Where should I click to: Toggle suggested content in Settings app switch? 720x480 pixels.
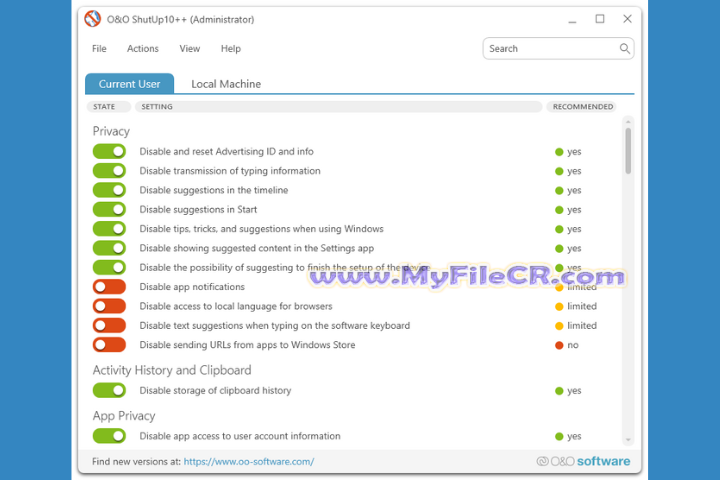[x=109, y=248]
